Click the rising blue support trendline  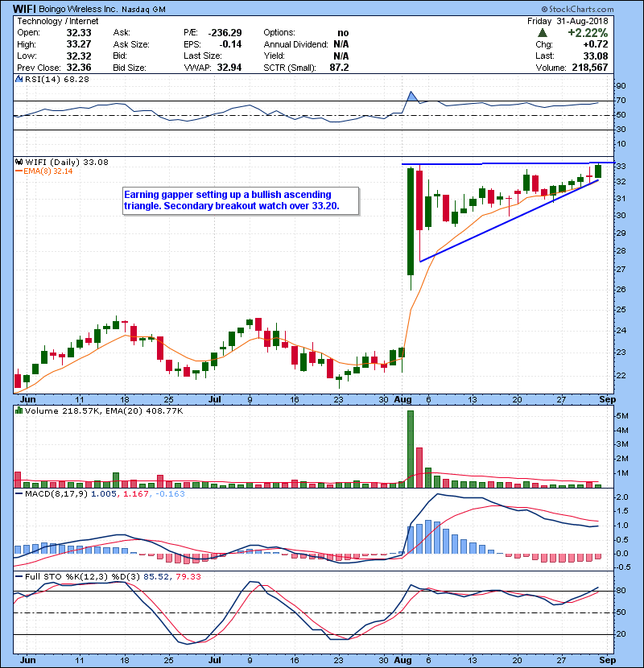[x=510, y=221]
